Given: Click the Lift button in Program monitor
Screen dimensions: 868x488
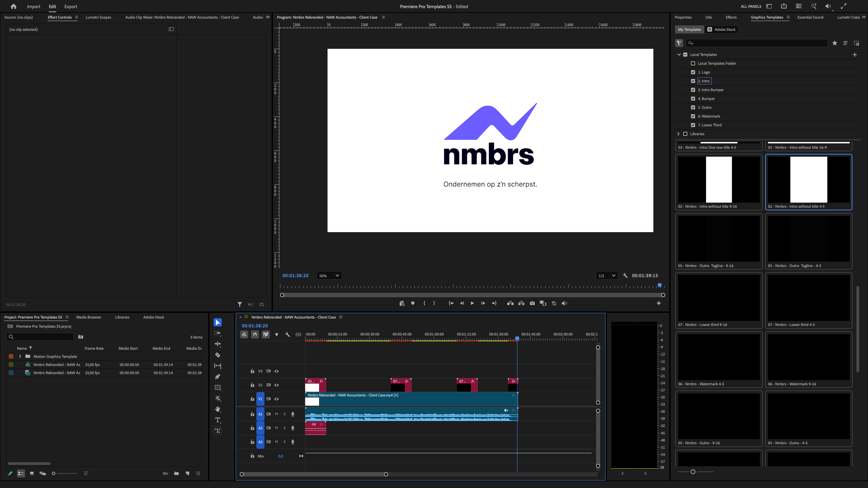Looking at the screenshot, I should click(510, 303).
